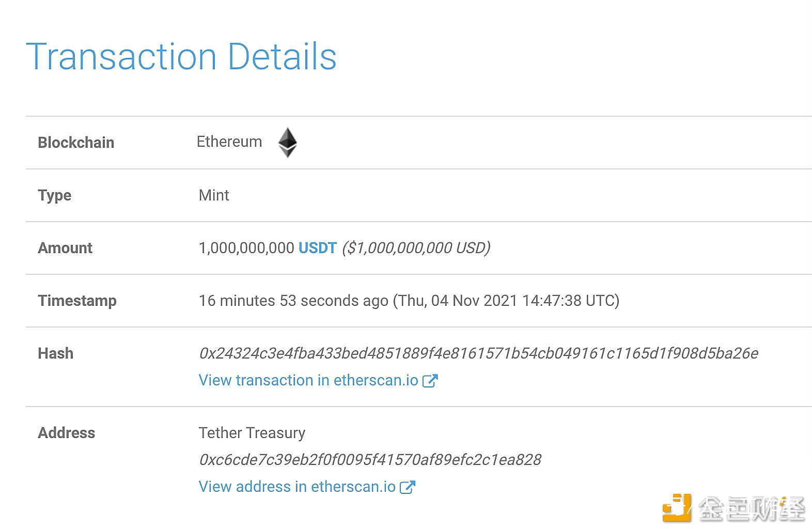Click the transaction hash value

(478, 353)
